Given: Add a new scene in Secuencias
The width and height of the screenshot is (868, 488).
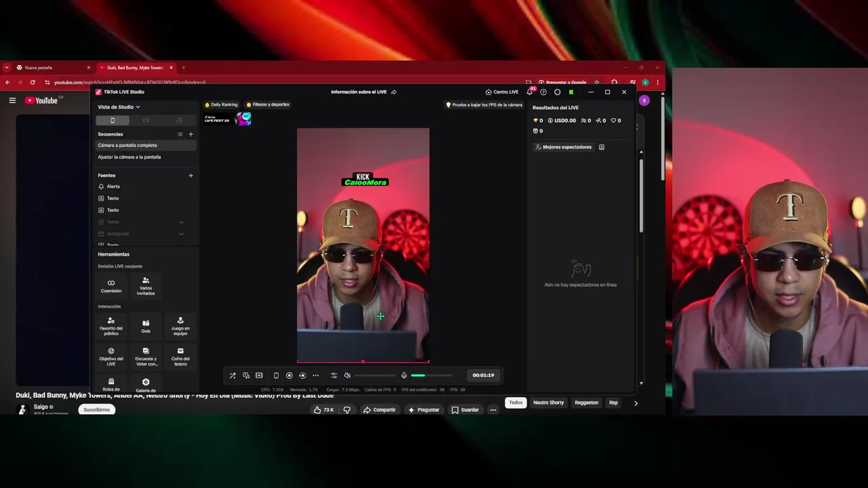Looking at the screenshot, I should [191, 134].
